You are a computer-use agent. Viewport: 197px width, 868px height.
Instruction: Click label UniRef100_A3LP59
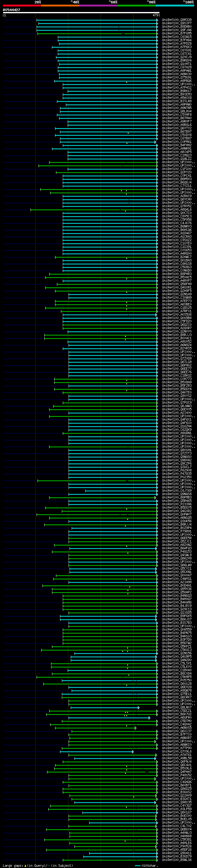[x=177, y=809]
